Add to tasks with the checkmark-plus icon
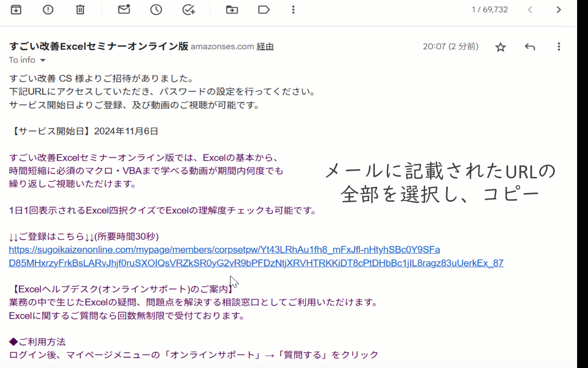588x368 pixels. tap(189, 10)
